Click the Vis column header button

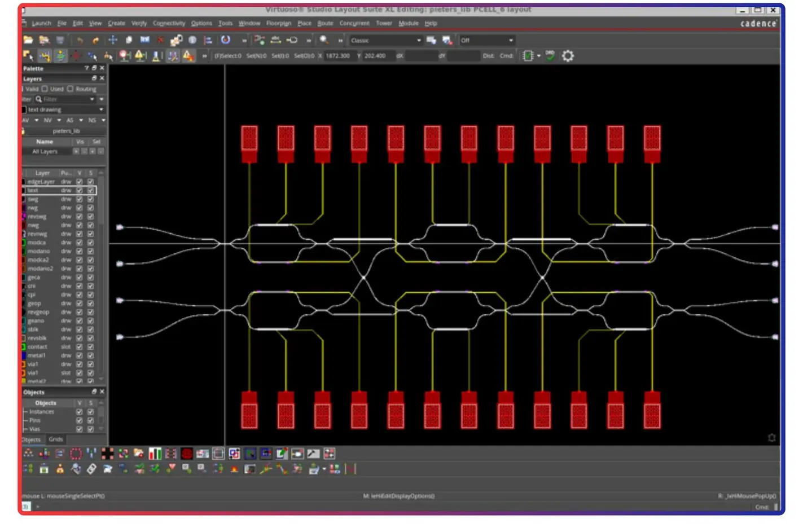[x=80, y=142]
